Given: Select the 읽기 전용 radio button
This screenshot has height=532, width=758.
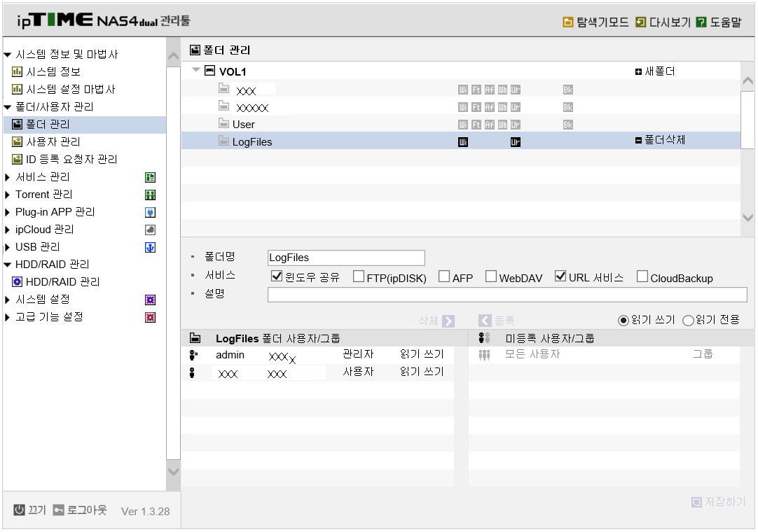Looking at the screenshot, I should [x=688, y=321].
